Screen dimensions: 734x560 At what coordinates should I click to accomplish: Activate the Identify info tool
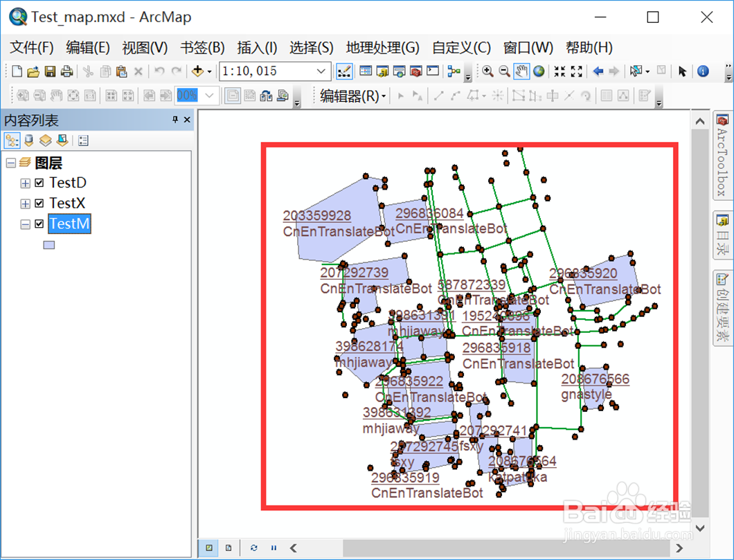[703, 71]
